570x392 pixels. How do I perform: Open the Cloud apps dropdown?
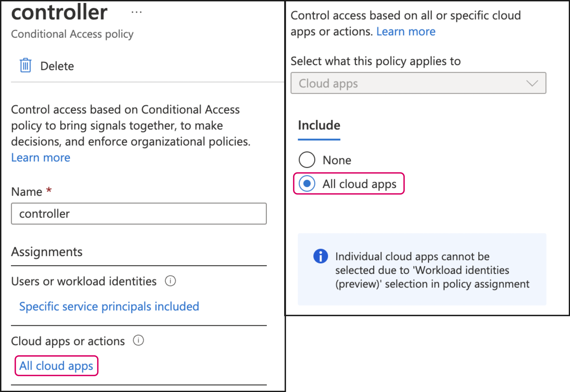coord(418,83)
